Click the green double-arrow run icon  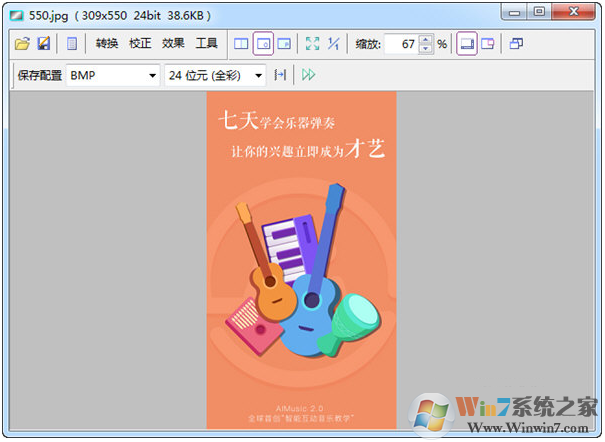(x=309, y=75)
